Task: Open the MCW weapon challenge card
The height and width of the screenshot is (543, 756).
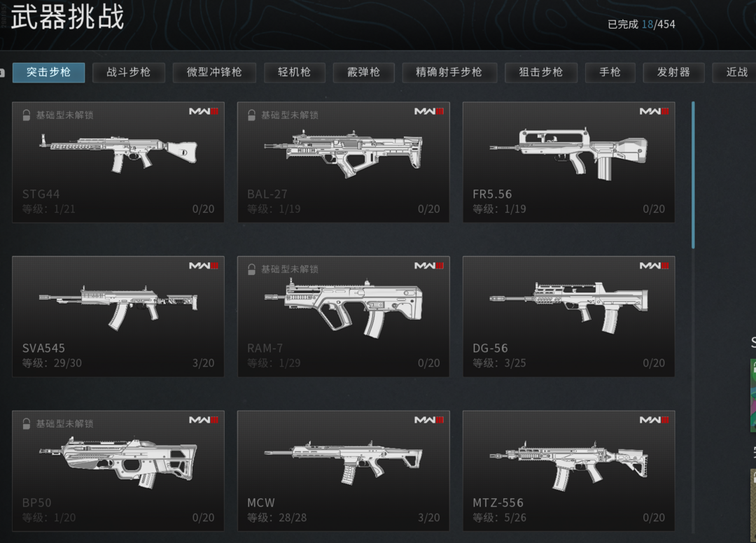Action: click(x=343, y=471)
